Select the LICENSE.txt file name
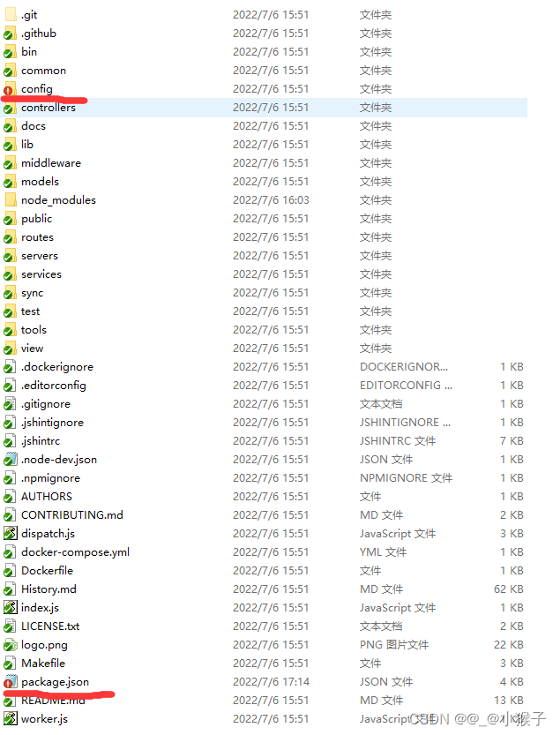Screen dimensions: 560x735 tap(50, 626)
